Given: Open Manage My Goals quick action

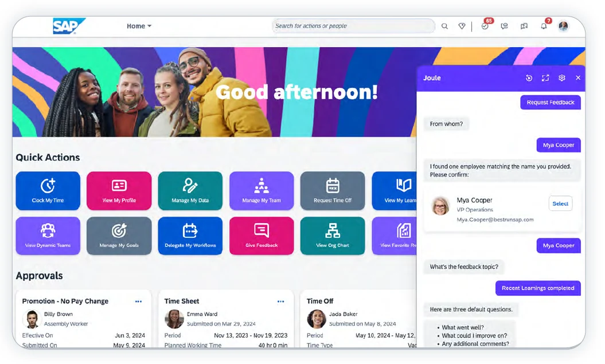Looking at the screenshot, I should click(119, 236).
